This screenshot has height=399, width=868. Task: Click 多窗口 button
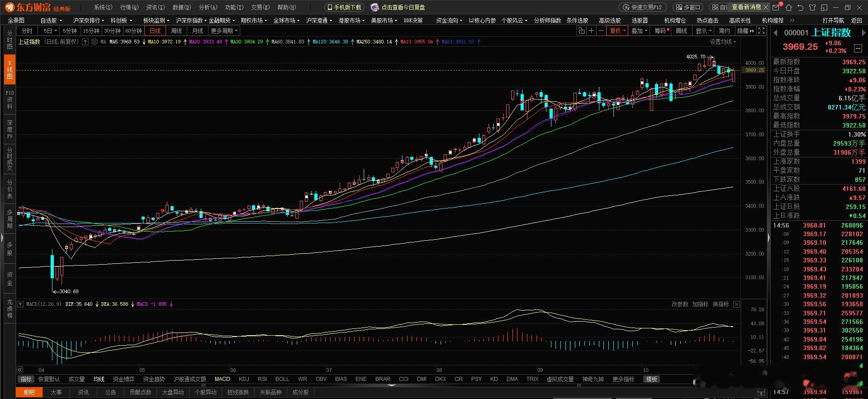(688, 7)
